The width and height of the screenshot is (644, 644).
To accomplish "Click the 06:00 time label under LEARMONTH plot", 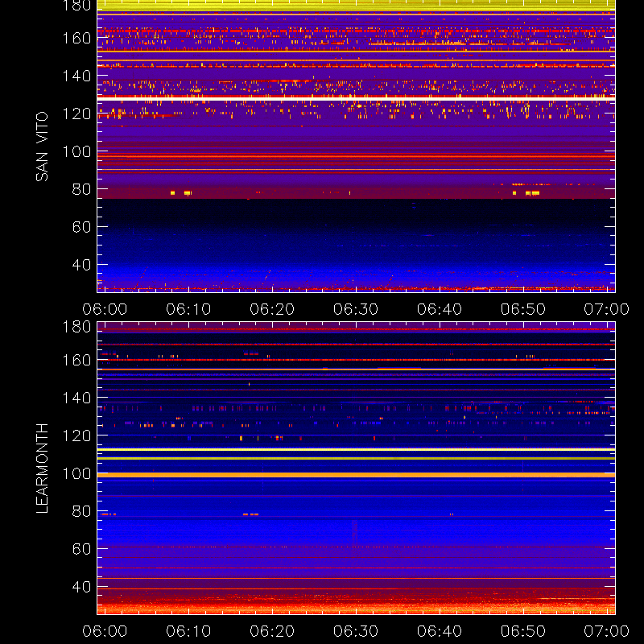I will [x=105, y=631].
